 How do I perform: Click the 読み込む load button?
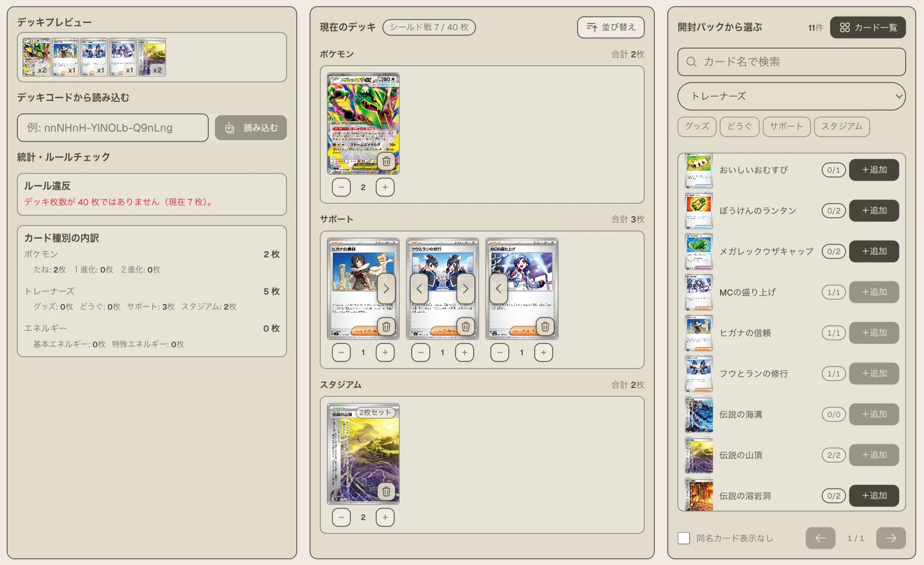[x=251, y=128]
